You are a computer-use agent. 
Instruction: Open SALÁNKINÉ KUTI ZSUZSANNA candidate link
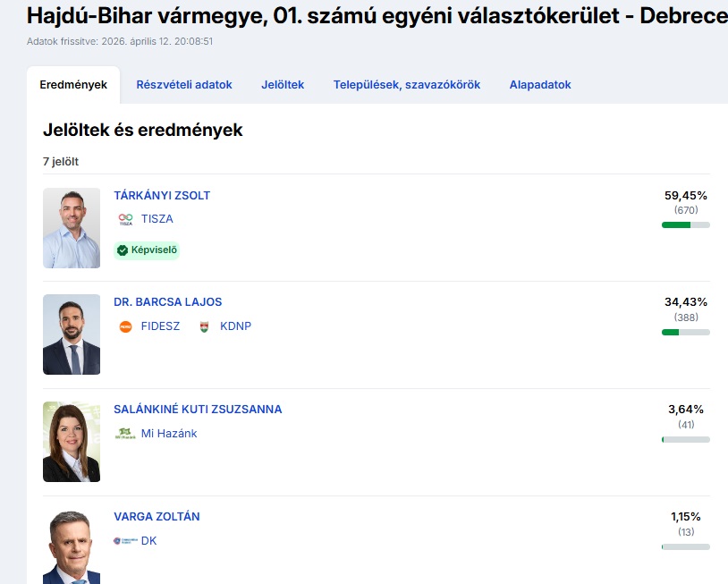tap(198, 410)
